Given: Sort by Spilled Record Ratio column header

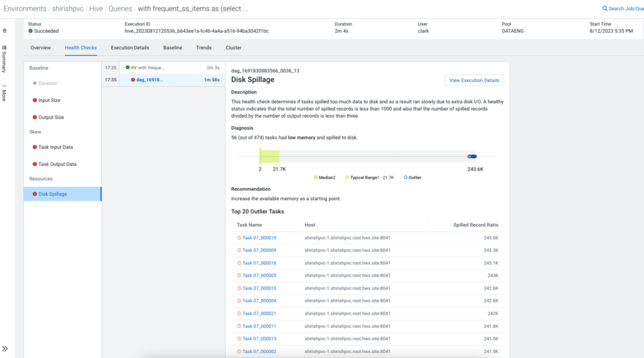Looking at the screenshot, I should point(475,225).
